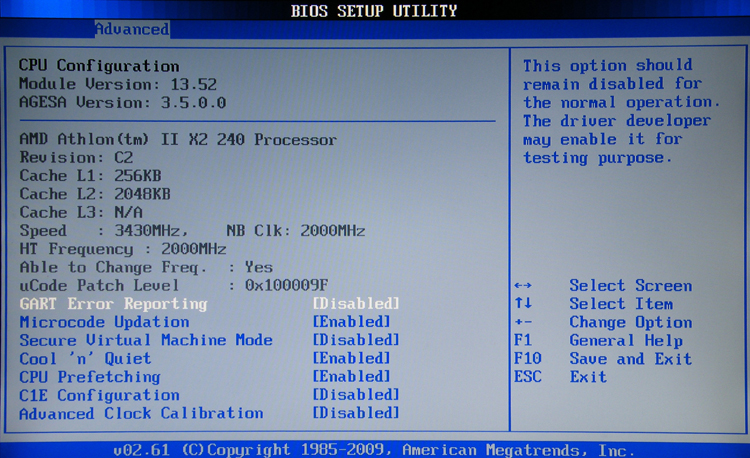Click the F10 key hint

pyautogui.click(x=528, y=359)
